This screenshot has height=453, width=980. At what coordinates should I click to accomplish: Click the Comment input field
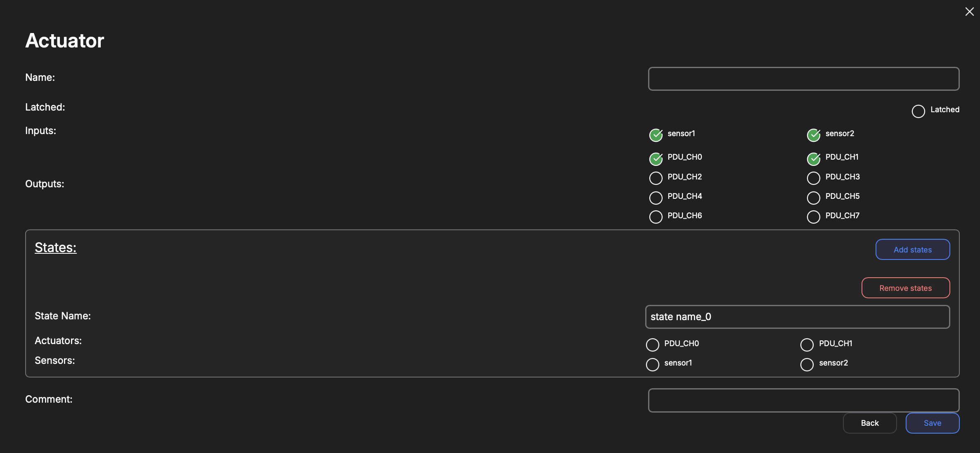[803, 400]
